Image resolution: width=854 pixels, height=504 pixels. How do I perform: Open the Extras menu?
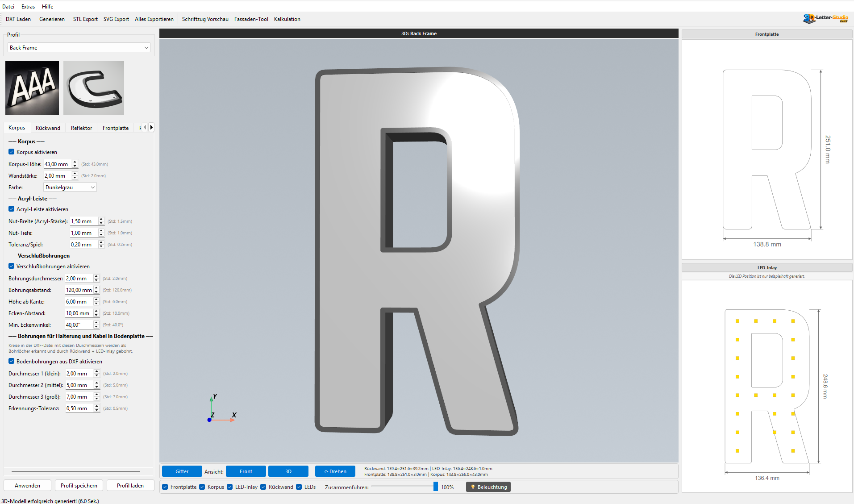[x=28, y=6]
